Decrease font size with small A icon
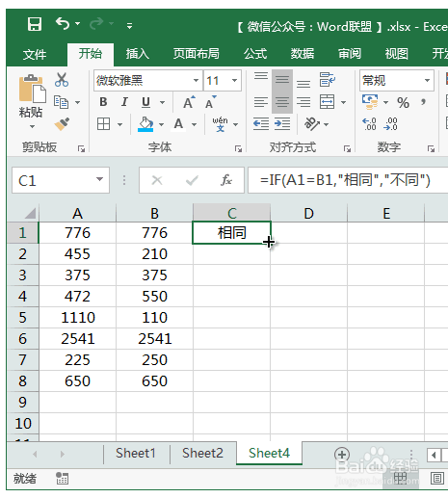448x498 pixels. [x=211, y=102]
